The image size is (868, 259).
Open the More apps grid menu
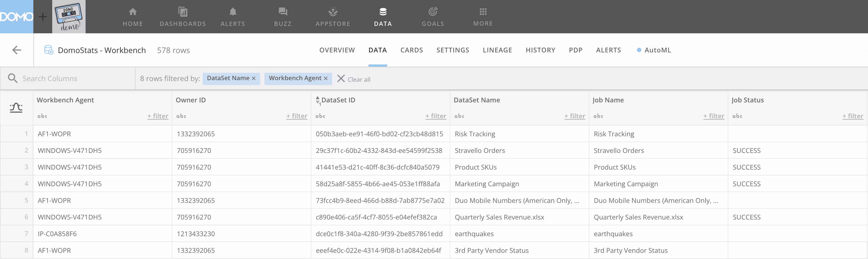483,17
